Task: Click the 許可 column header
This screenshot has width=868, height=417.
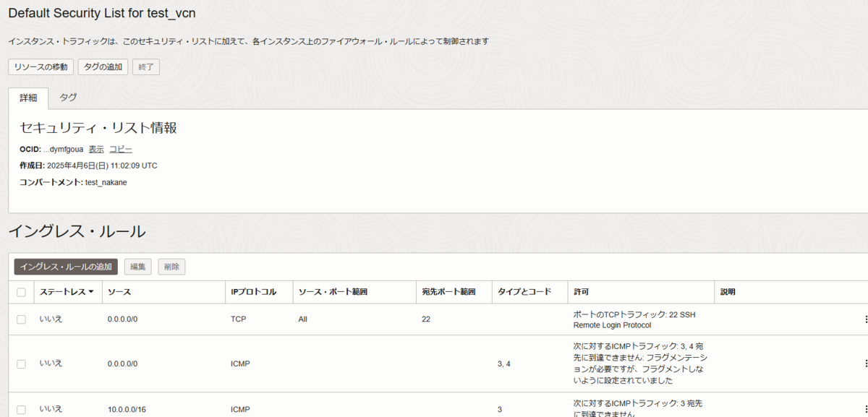Action: (x=581, y=292)
